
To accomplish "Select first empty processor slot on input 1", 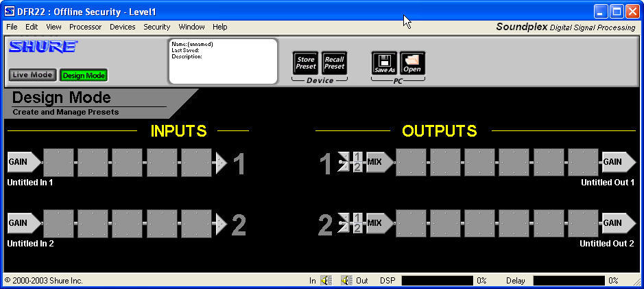I will click(59, 163).
